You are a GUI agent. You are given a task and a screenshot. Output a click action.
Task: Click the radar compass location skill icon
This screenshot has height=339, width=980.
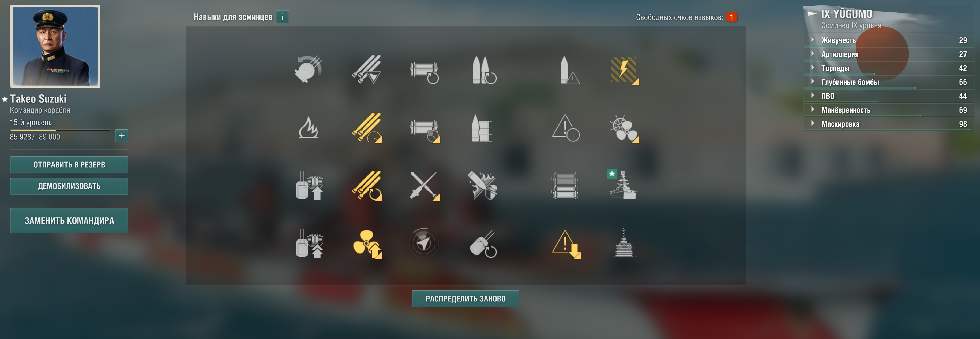point(423,243)
